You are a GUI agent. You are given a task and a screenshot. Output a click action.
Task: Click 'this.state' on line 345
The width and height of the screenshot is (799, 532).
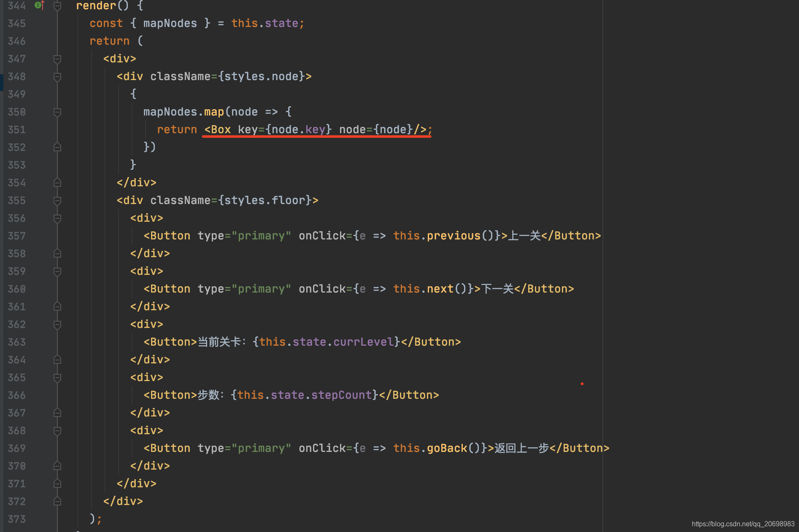pos(265,24)
